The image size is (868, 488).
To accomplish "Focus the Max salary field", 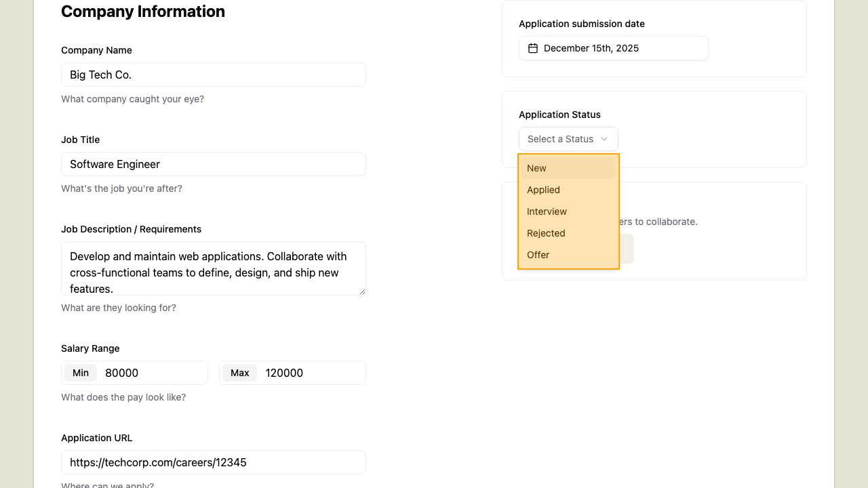I will pos(312,373).
